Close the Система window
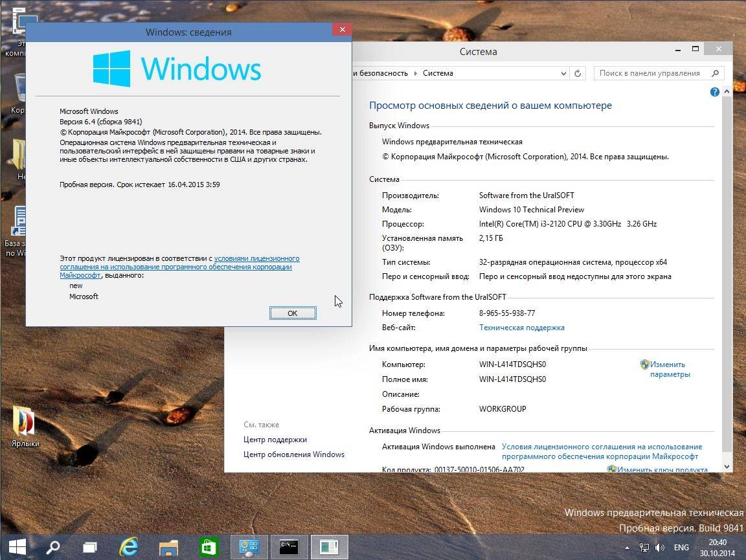 (x=718, y=49)
